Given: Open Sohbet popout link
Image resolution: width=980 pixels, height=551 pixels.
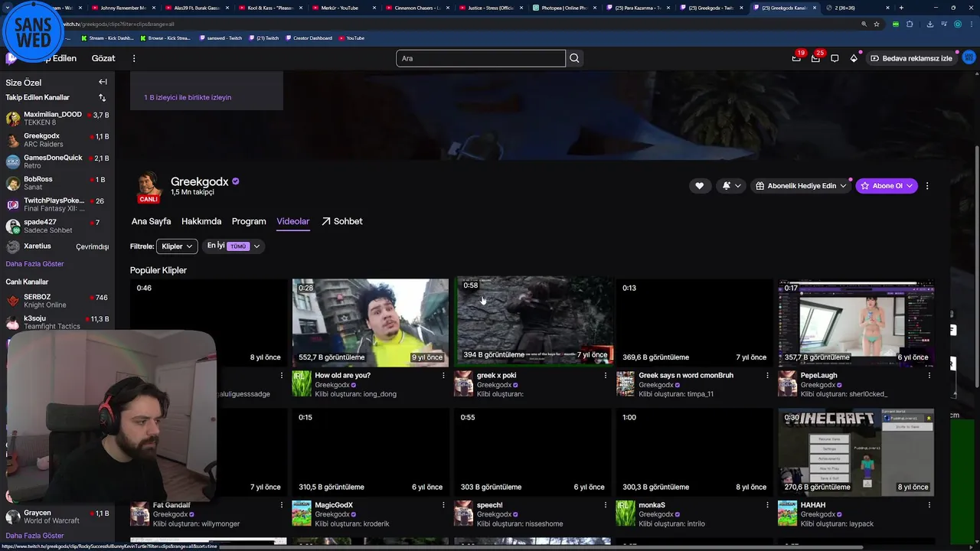Looking at the screenshot, I should 342,221.
